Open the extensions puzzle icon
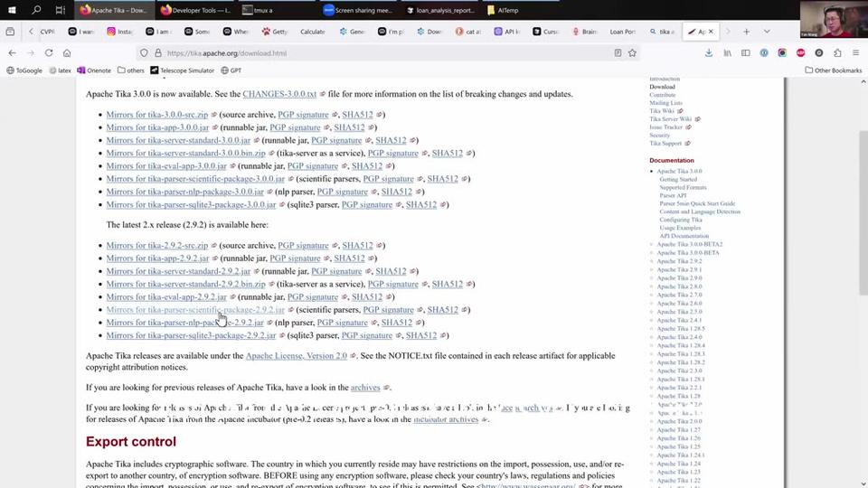The image size is (868, 488). pyautogui.click(x=837, y=53)
